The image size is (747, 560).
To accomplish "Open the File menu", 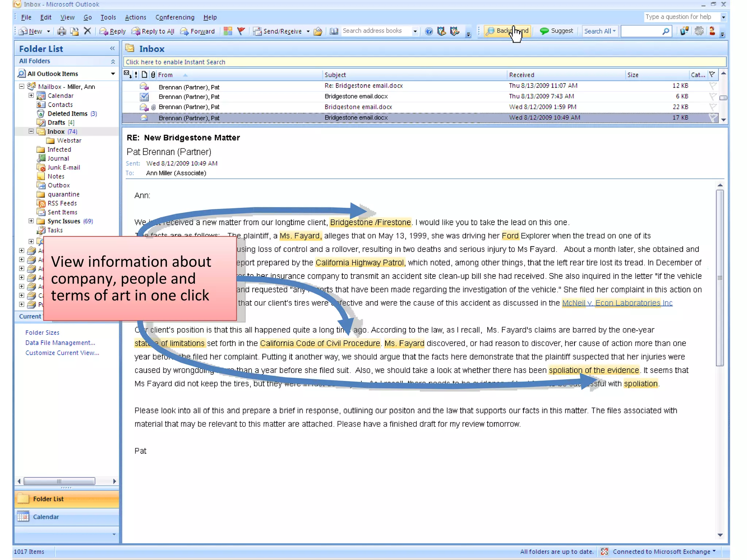I will [26, 17].
